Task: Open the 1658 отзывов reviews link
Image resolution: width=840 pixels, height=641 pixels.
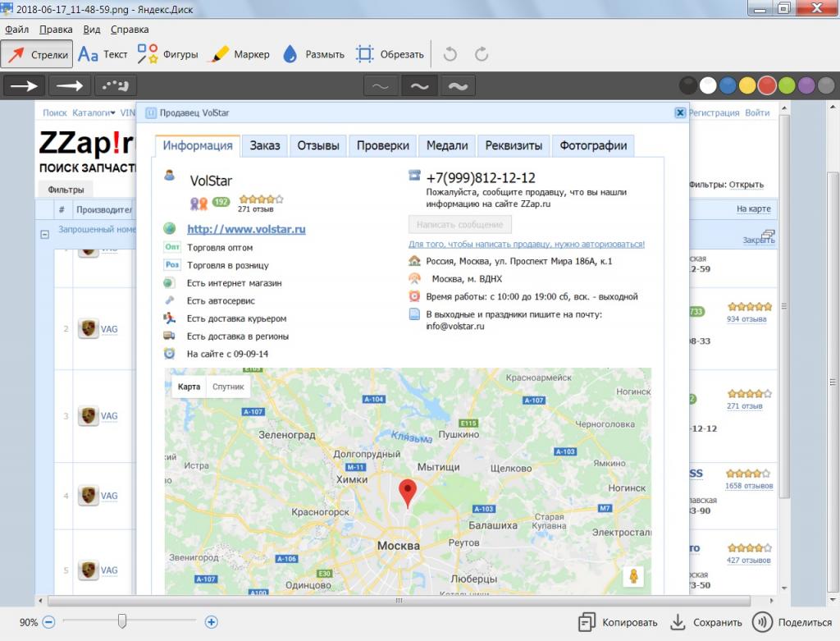Action: click(749, 486)
